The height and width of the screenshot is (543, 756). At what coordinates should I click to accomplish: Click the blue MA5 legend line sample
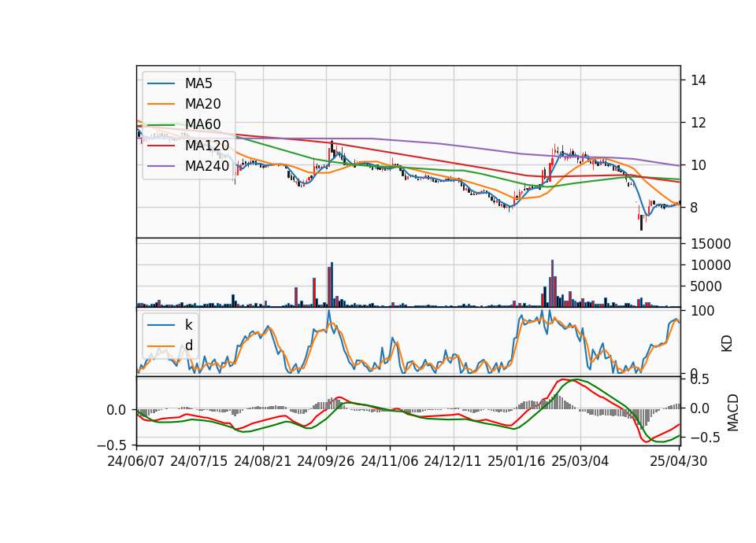[x=161, y=83]
